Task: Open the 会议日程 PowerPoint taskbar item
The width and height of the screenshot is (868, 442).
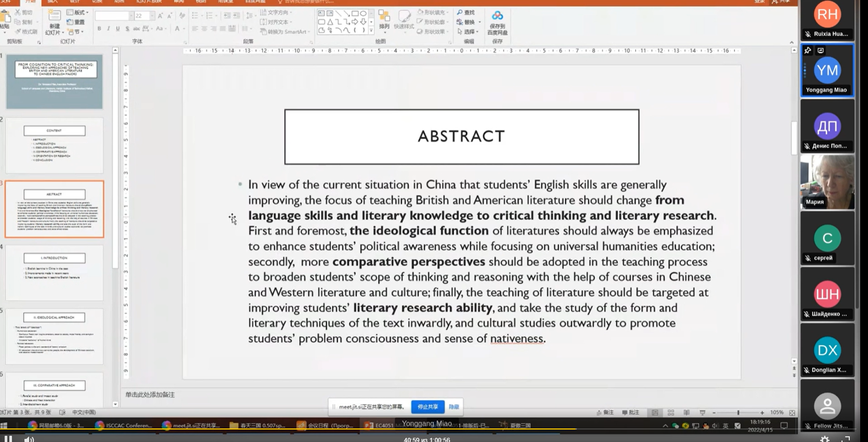Action: click(x=326, y=425)
